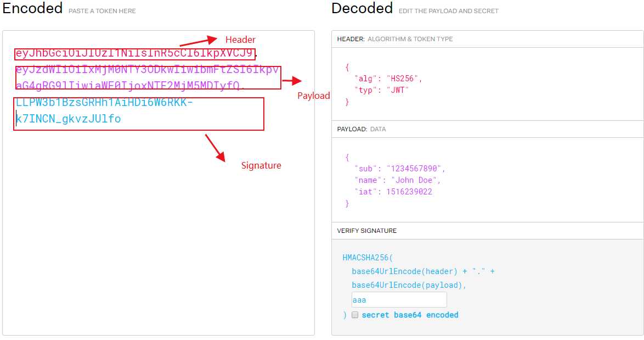
Task: Click the "EDIT THE PAYLOAD AND SECRET" hint text
Action: (x=448, y=11)
